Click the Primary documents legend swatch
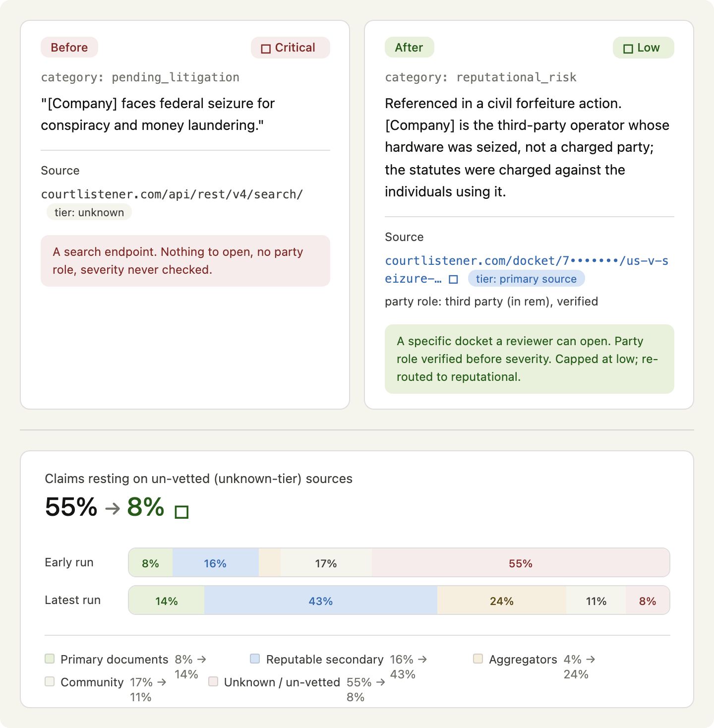 coord(50,659)
